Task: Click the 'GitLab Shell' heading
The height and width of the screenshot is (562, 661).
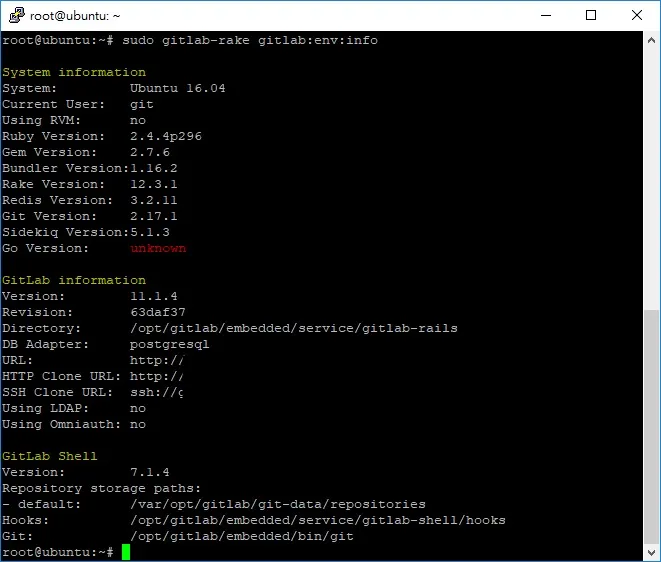Action: point(50,456)
